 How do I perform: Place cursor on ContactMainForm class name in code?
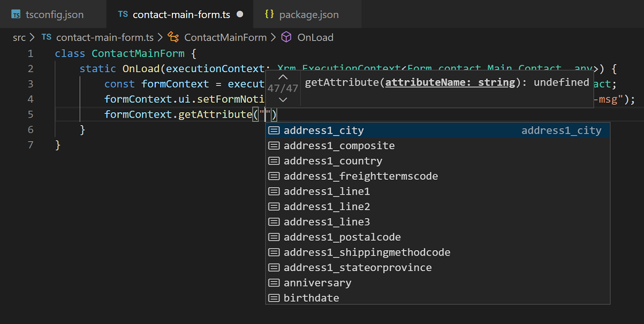tap(138, 53)
